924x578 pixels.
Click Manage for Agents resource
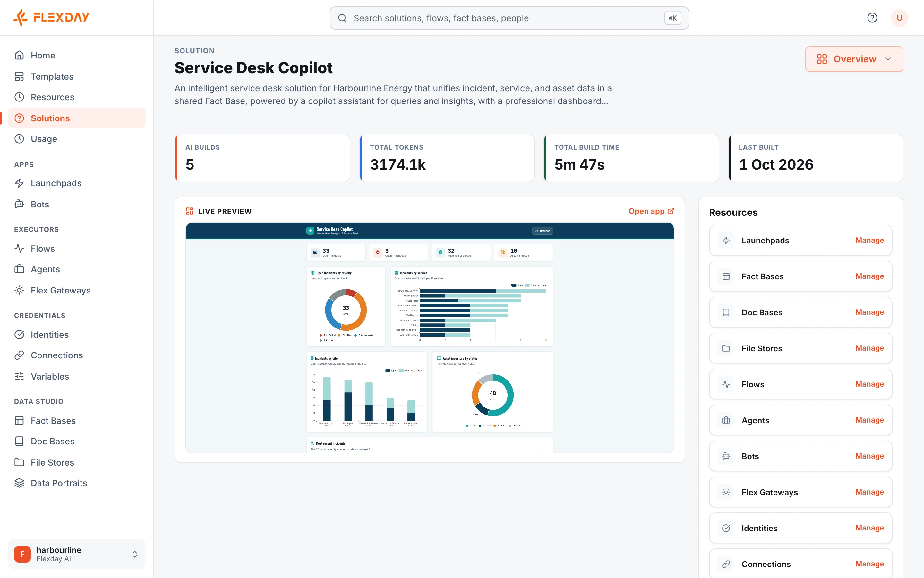tap(869, 420)
